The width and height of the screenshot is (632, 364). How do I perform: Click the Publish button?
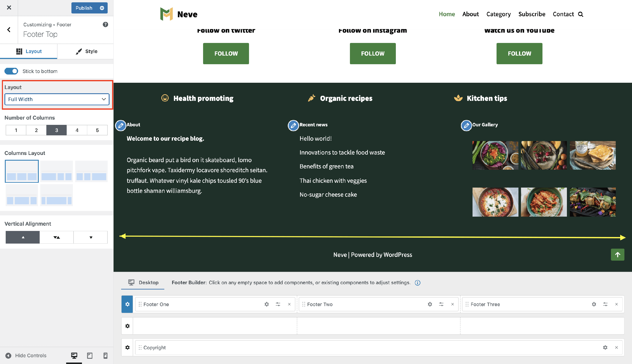click(84, 8)
